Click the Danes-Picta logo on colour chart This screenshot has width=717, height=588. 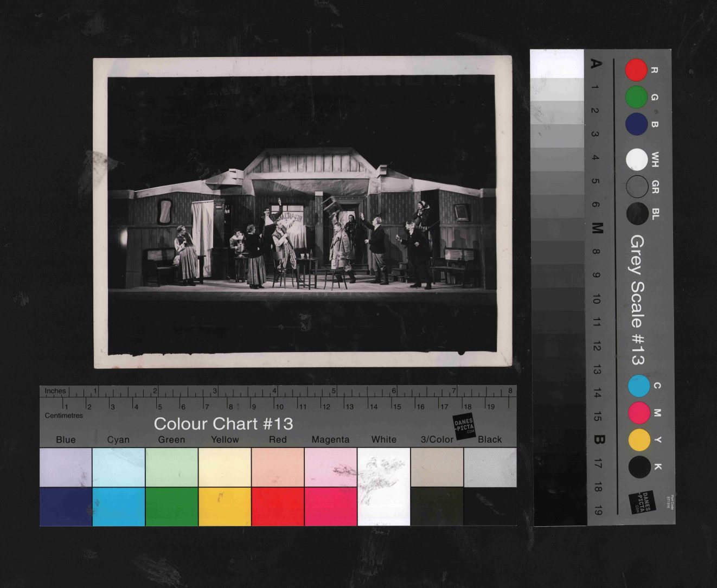[x=464, y=427]
